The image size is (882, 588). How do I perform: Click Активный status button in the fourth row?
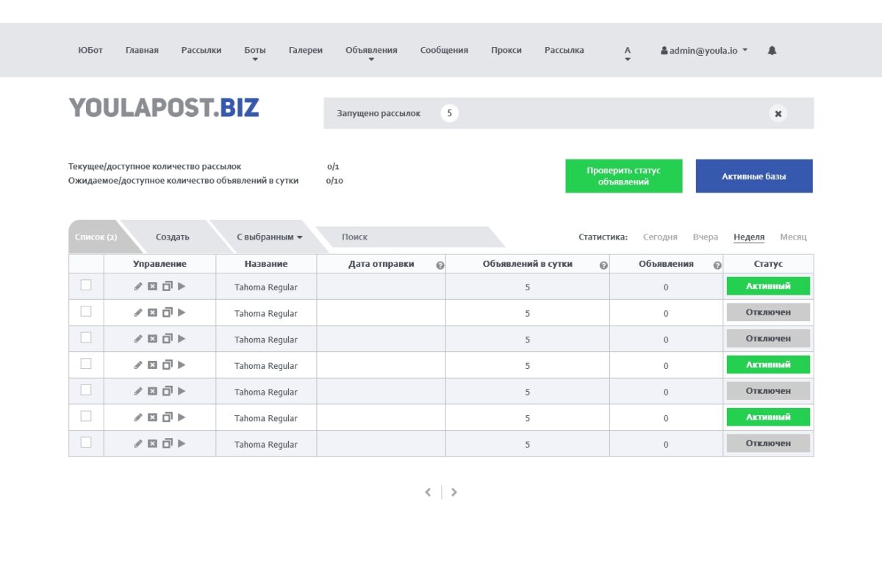pyautogui.click(x=768, y=365)
